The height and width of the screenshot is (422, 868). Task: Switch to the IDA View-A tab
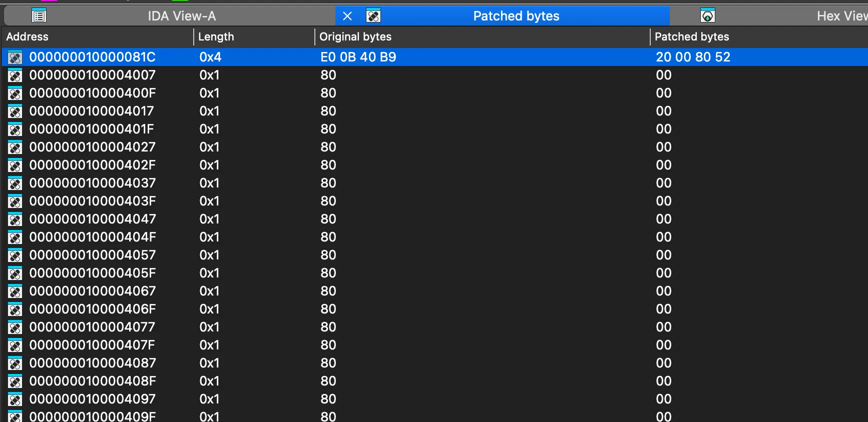[181, 16]
